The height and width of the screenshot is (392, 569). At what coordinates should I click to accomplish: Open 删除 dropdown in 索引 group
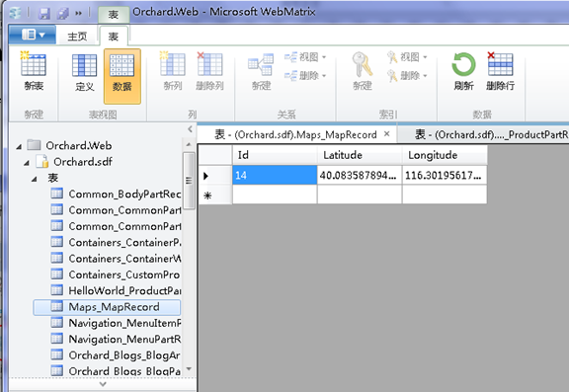coord(407,75)
